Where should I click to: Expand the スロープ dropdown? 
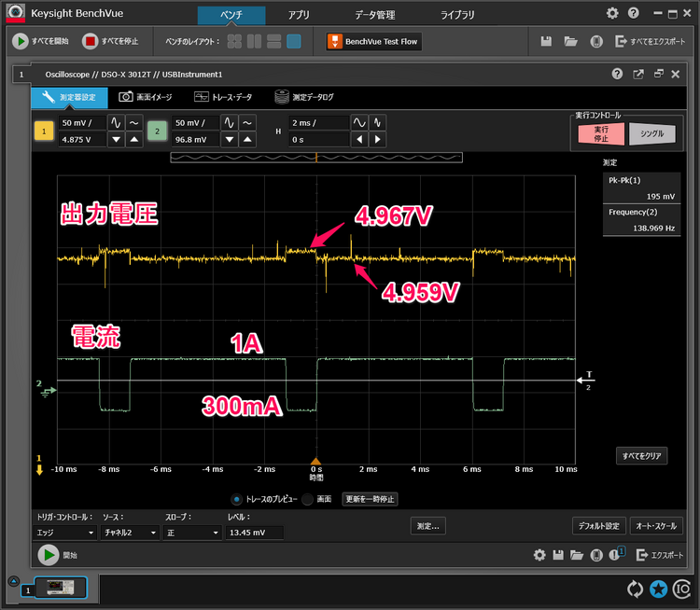point(192,532)
